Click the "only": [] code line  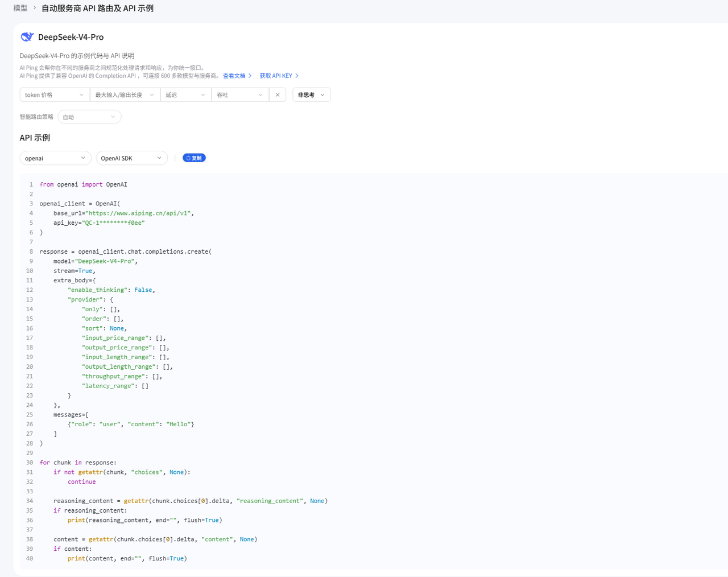point(101,310)
